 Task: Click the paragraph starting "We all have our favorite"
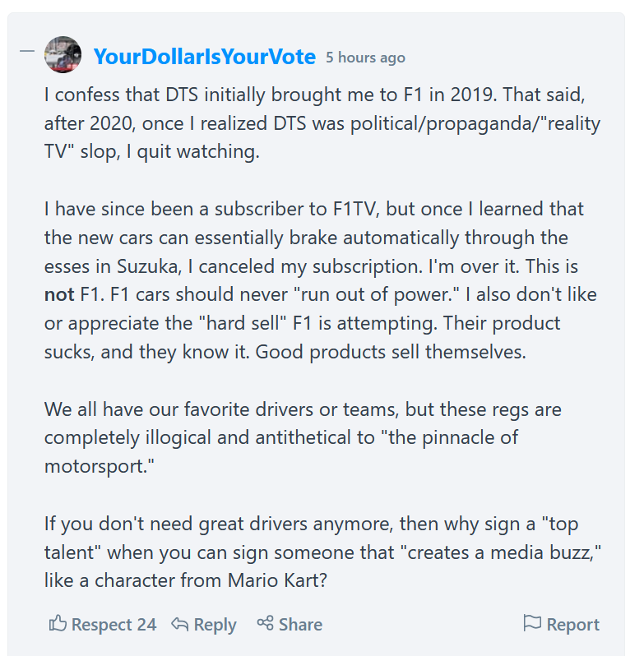click(x=304, y=437)
